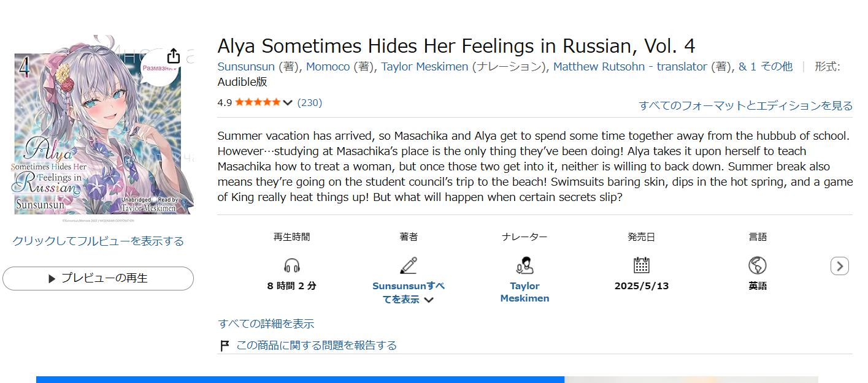Open Matthew Rutsohn translator link

pos(630,67)
